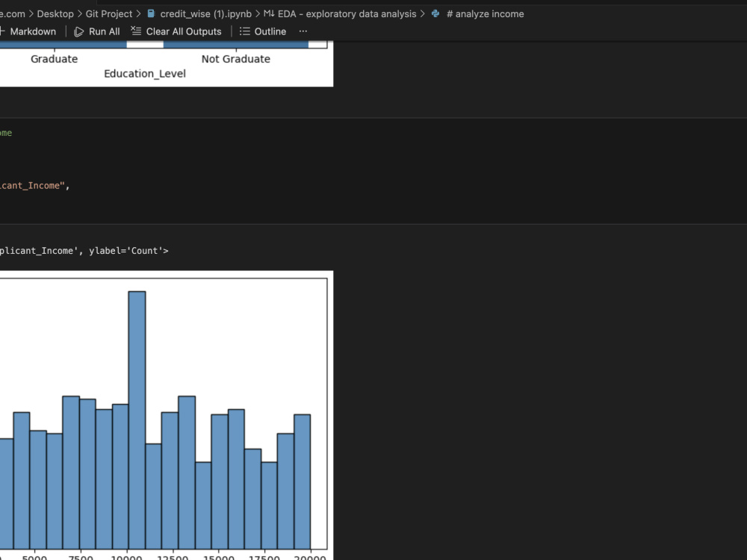Click the Markdown add-cell button

(x=28, y=31)
